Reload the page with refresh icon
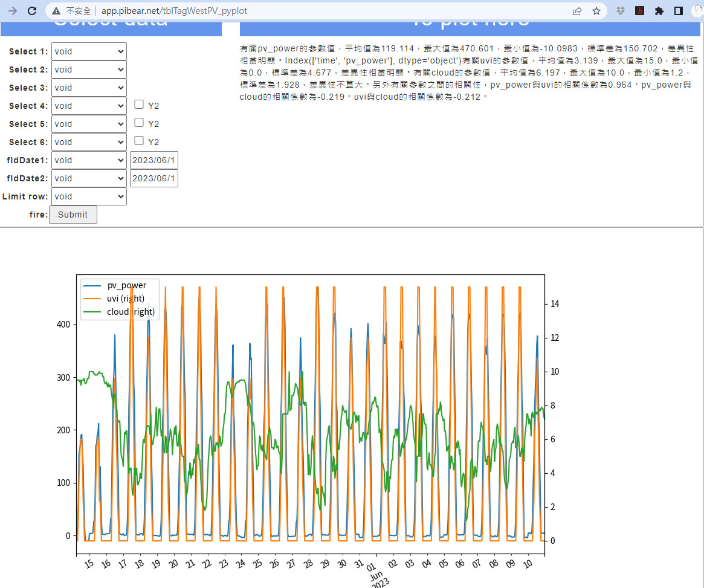Image resolution: width=704 pixels, height=588 pixels. pyautogui.click(x=33, y=11)
